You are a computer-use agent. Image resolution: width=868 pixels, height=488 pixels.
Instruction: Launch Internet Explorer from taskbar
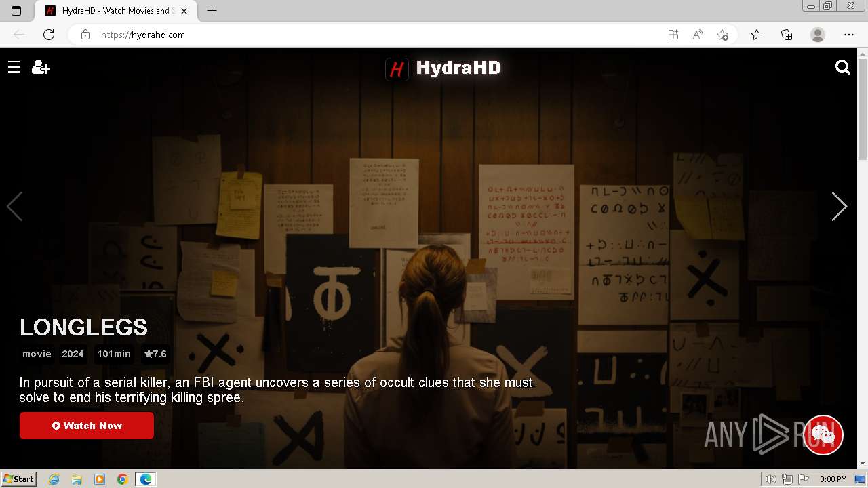click(54, 479)
